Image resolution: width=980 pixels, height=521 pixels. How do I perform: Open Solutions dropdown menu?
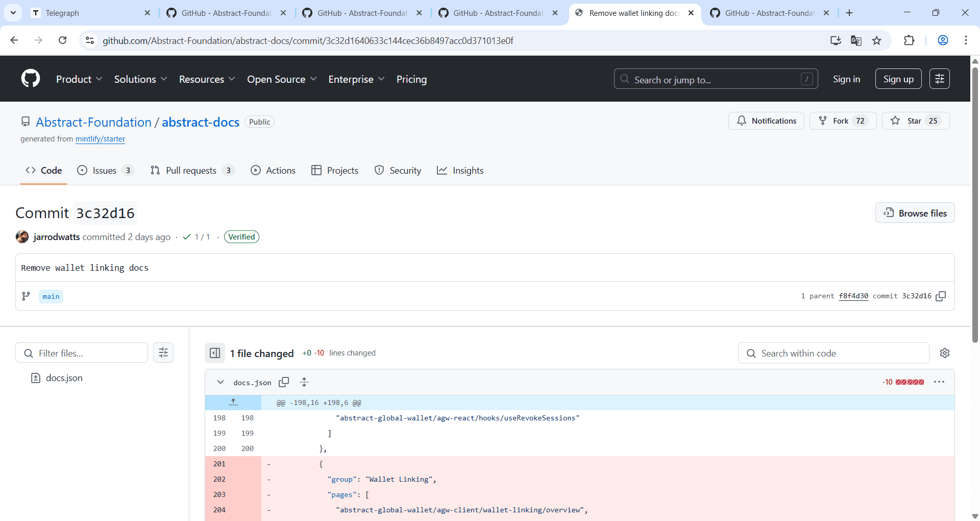coord(140,79)
